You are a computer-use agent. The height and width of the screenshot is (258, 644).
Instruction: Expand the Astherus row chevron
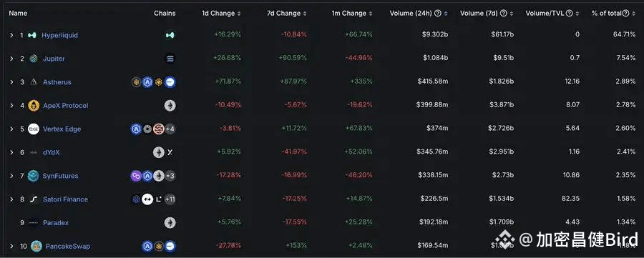pyautogui.click(x=12, y=82)
